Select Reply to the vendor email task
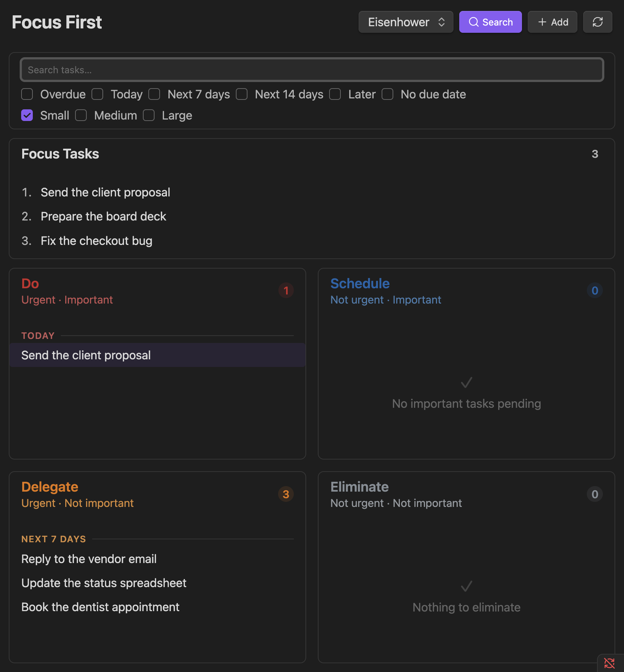This screenshot has height=672, width=624. 89,559
